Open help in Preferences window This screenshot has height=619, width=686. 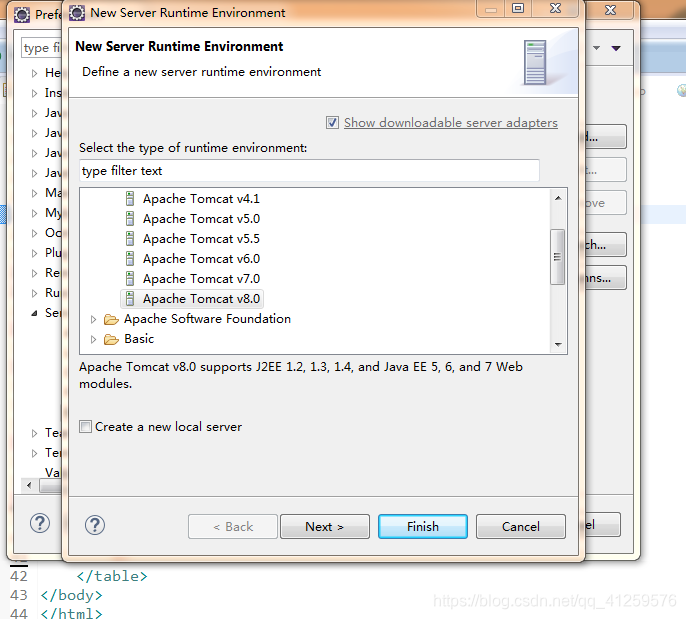[x=40, y=523]
